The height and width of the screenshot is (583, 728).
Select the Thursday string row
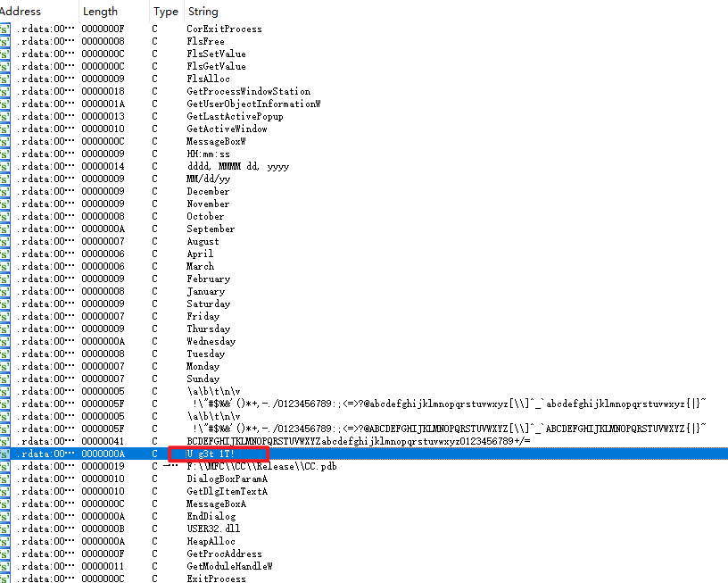[208, 329]
